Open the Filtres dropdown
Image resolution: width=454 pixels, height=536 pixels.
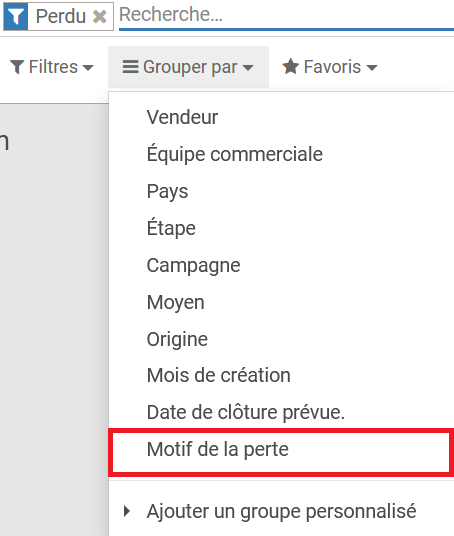(x=52, y=67)
